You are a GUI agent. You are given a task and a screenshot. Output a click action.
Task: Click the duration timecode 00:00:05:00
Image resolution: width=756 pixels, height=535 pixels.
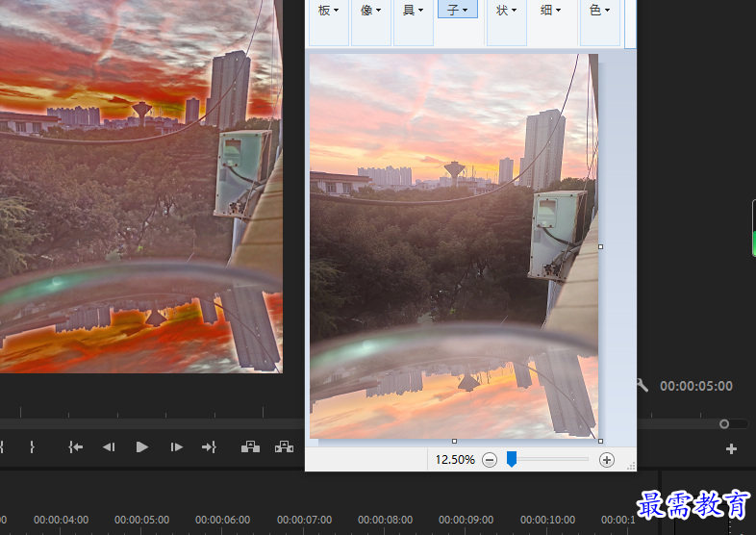(696, 386)
